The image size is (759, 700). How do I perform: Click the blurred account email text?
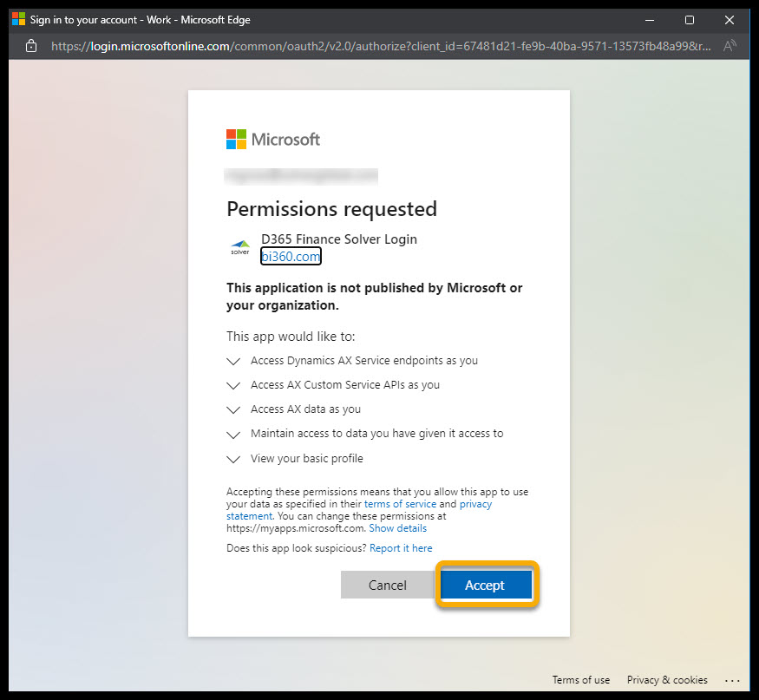[x=301, y=176]
